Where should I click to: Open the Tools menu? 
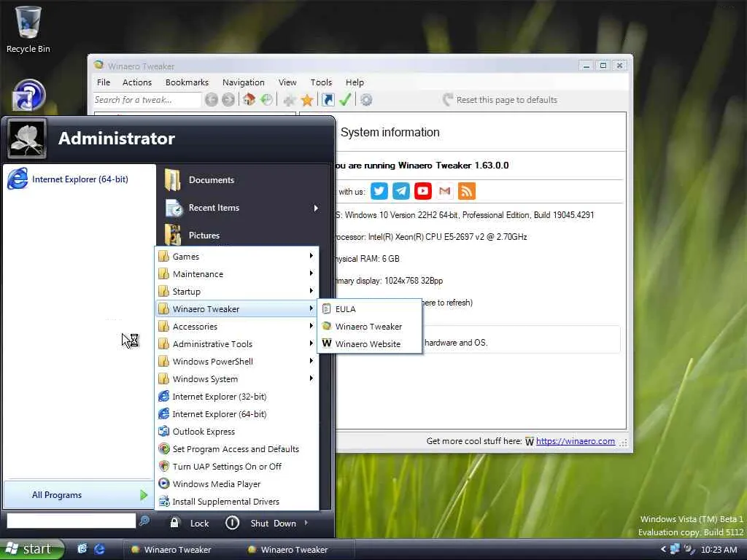321,82
